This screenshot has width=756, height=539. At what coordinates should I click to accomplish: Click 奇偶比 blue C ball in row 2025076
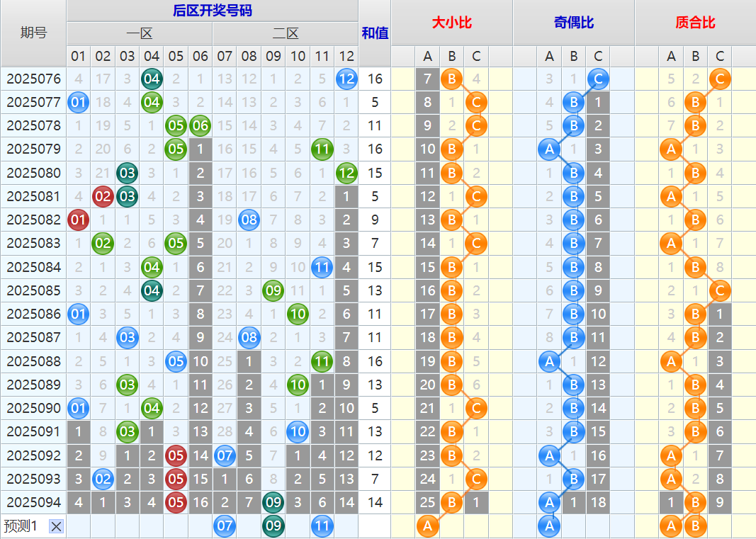click(598, 79)
